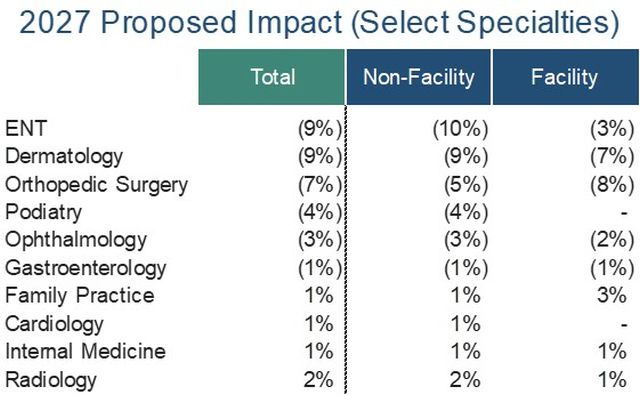Click Radiology Total value 2%
The width and height of the screenshot is (640, 395).
click(x=318, y=380)
